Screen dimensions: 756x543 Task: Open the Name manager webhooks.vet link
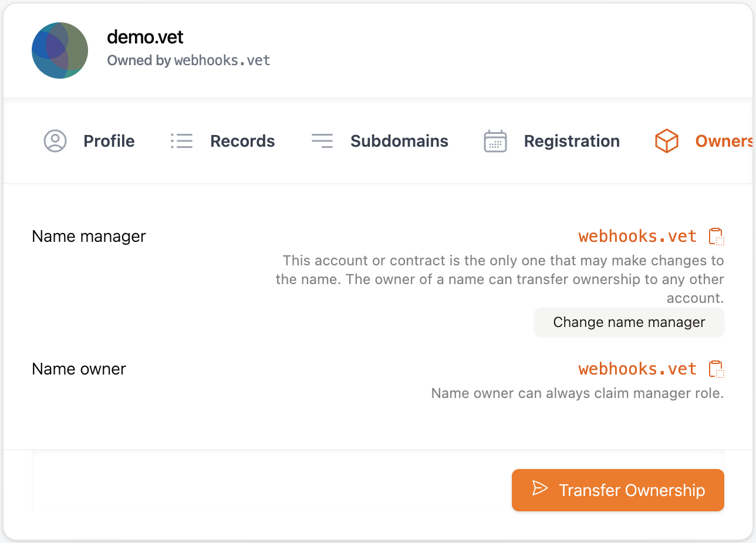[637, 237]
